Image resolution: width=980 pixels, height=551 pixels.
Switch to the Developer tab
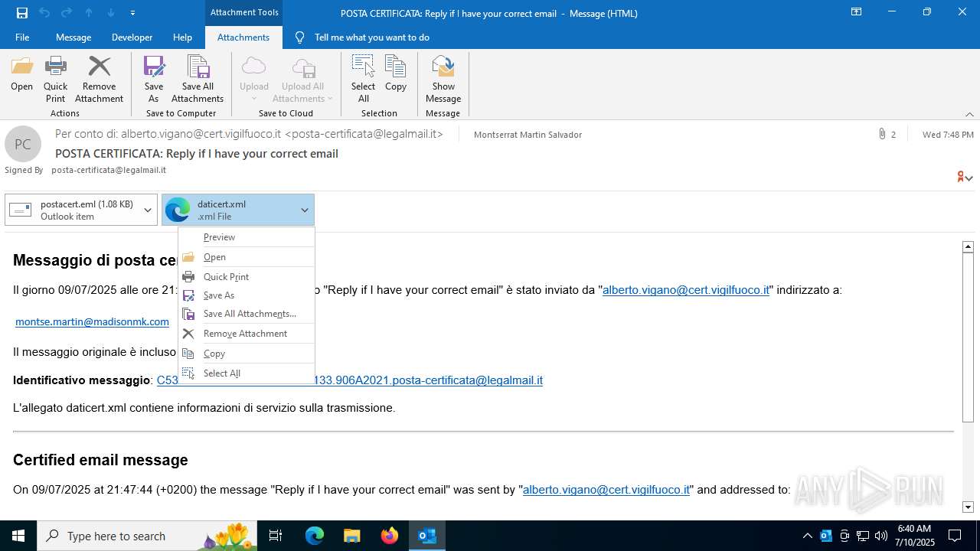coord(132,37)
